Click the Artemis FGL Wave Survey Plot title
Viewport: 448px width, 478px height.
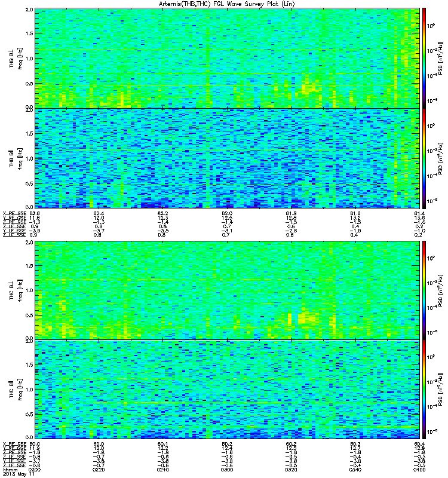(x=227, y=4)
